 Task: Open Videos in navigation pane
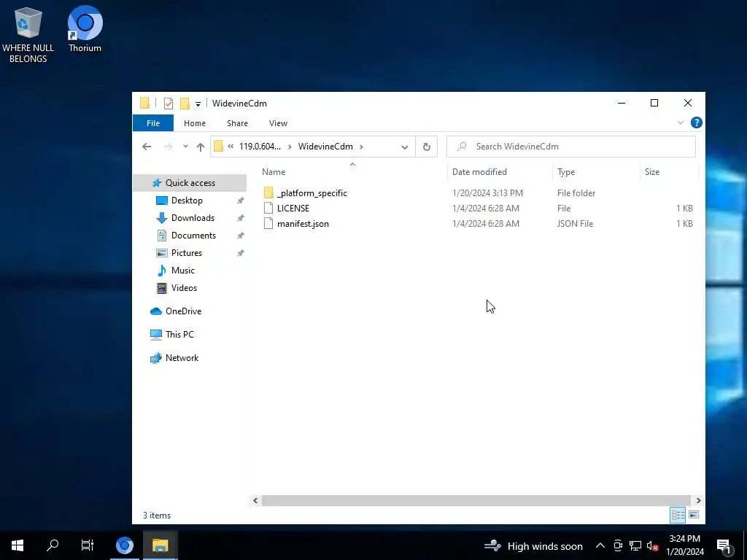pos(184,288)
